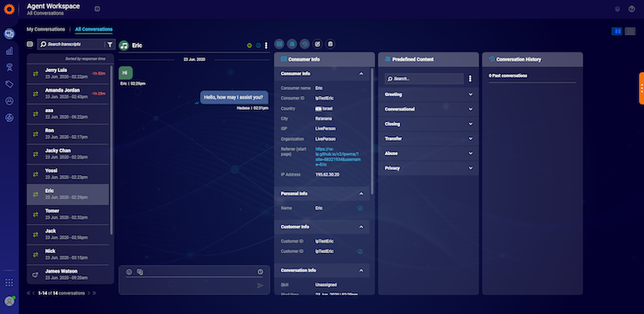Select the Consumer Info widget icon in toolbar

[279, 44]
